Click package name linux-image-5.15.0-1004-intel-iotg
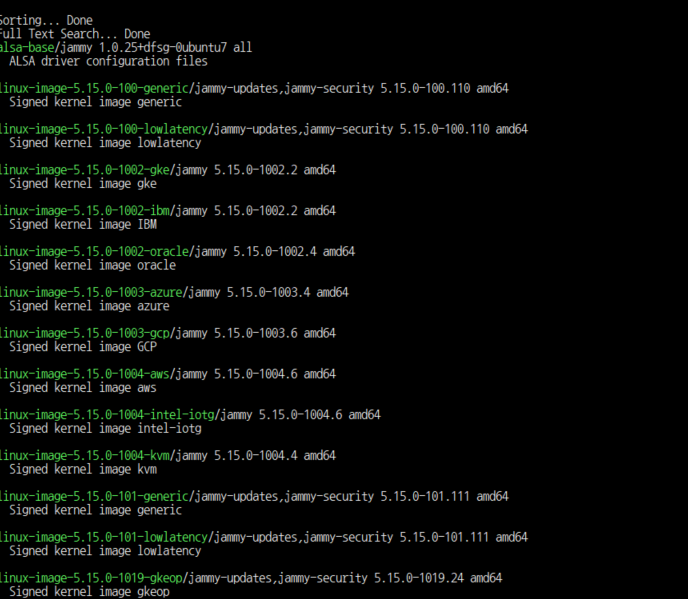This screenshot has height=599, width=688. tap(107, 415)
